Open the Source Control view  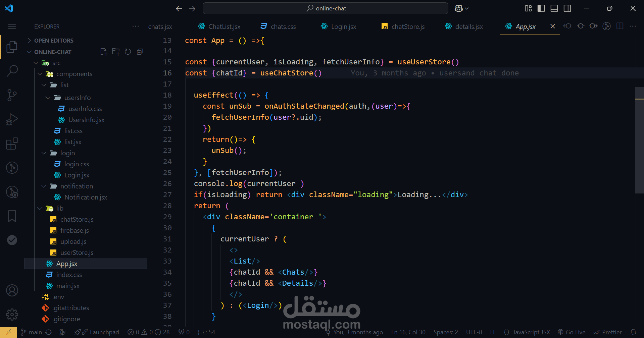coord(12,95)
